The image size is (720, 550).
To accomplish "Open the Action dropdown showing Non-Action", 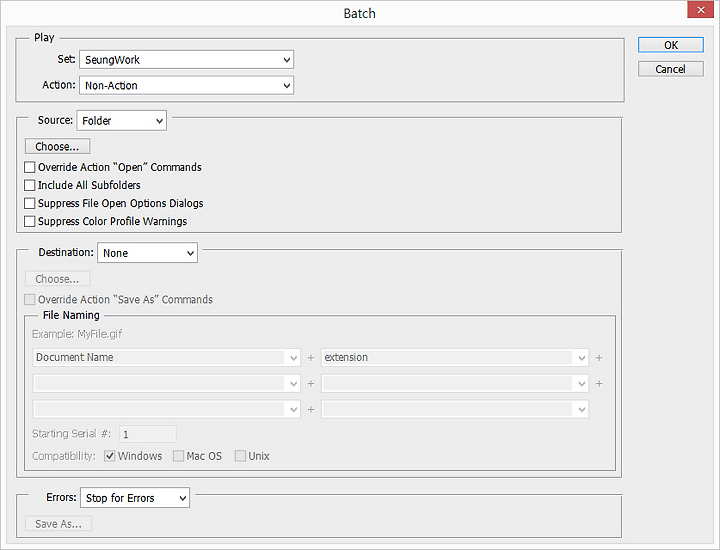I will click(x=186, y=85).
